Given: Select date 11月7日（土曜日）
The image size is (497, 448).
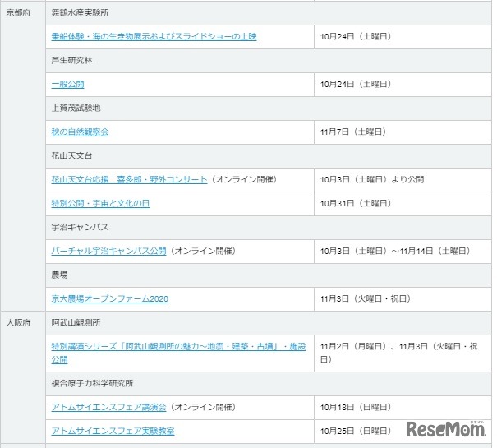Looking at the screenshot, I should [x=353, y=132].
